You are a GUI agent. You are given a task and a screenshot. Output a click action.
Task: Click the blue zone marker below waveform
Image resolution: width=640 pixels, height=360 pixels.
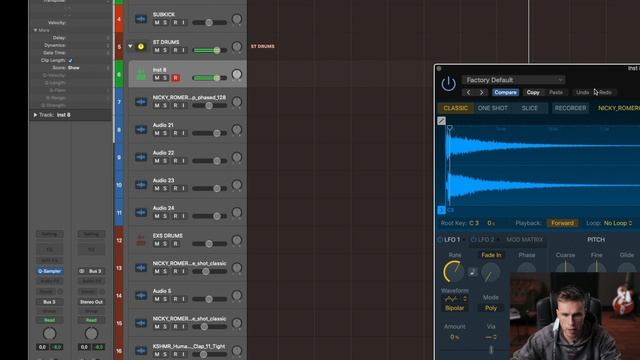[x=441, y=210]
